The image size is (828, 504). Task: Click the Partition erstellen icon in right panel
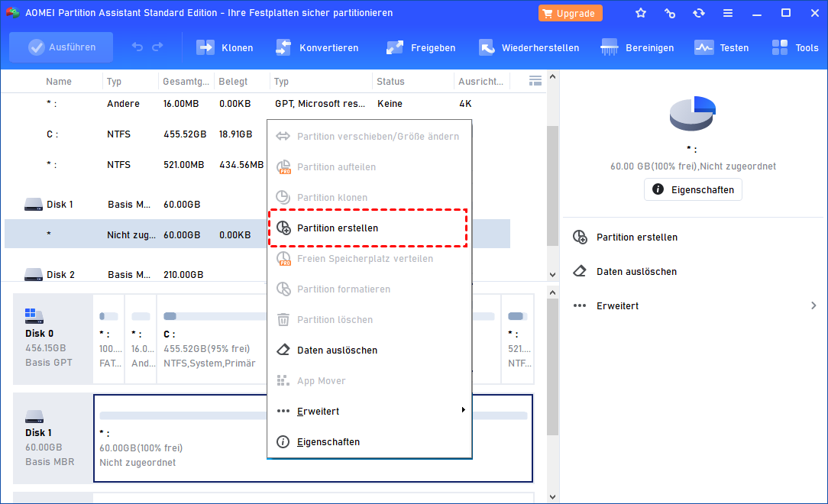pos(580,237)
